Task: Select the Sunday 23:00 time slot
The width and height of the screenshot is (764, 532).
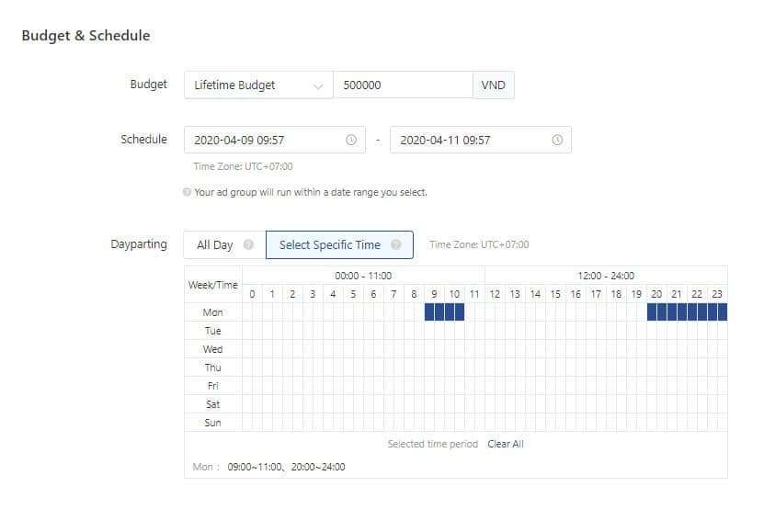Action: 713,423
